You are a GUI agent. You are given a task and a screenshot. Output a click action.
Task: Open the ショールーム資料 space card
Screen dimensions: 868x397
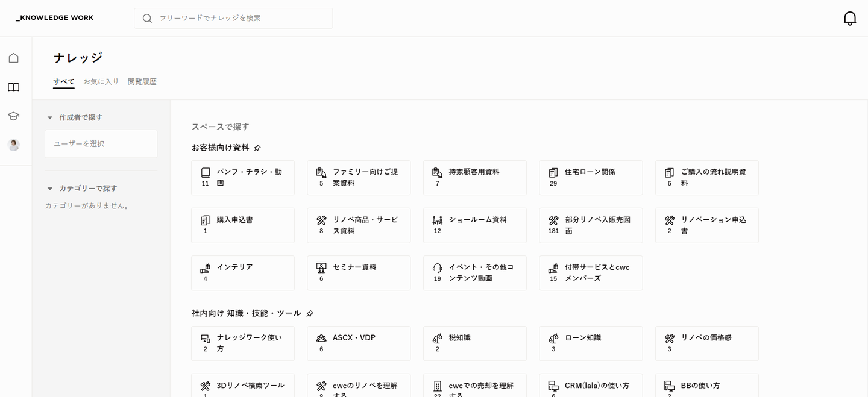coord(475,225)
